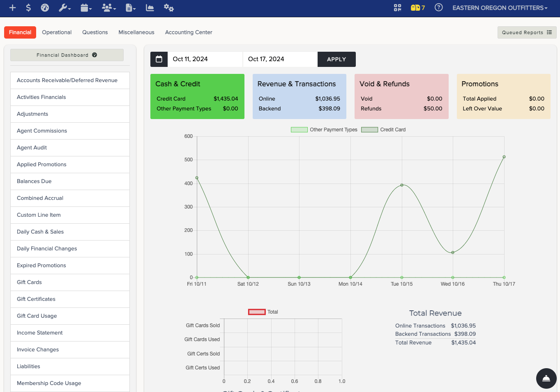Viewport: 560px width, 392px height.
Task: Expand the wrench tools dropdown
Action: (x=65, y=8)
